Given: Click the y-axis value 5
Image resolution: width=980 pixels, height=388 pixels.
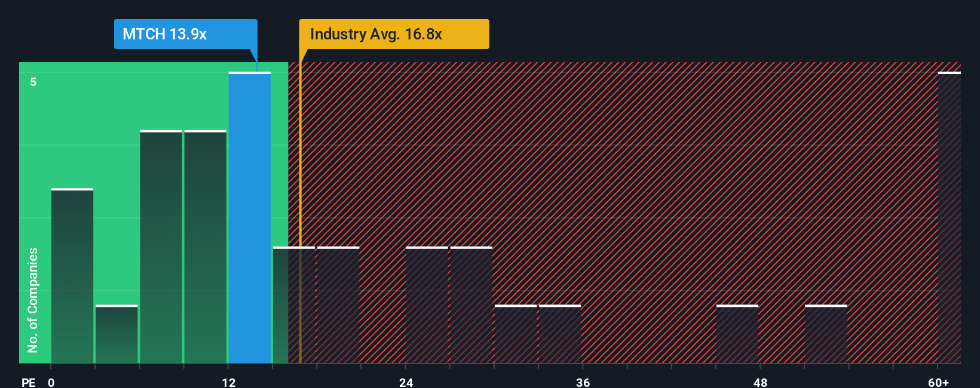Looking at the screenshot, I should (x=33, y=82).
